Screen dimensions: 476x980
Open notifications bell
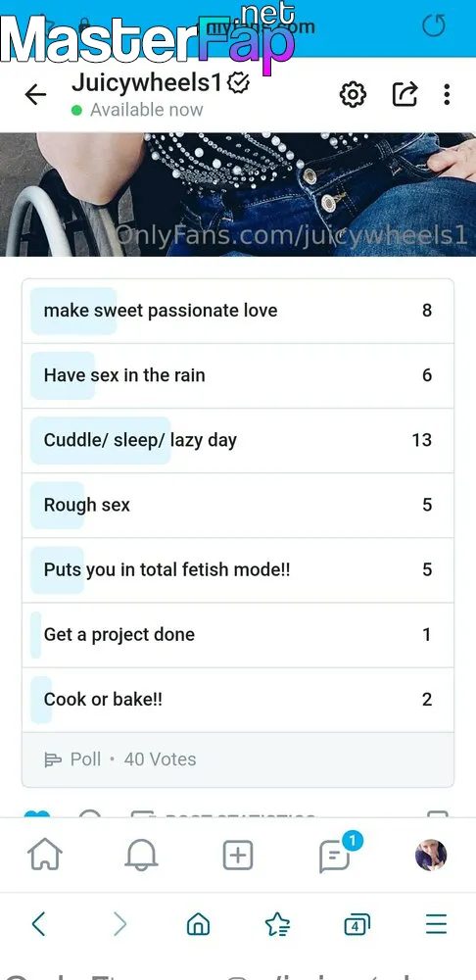pyautogui.click(x=141, y=855)
